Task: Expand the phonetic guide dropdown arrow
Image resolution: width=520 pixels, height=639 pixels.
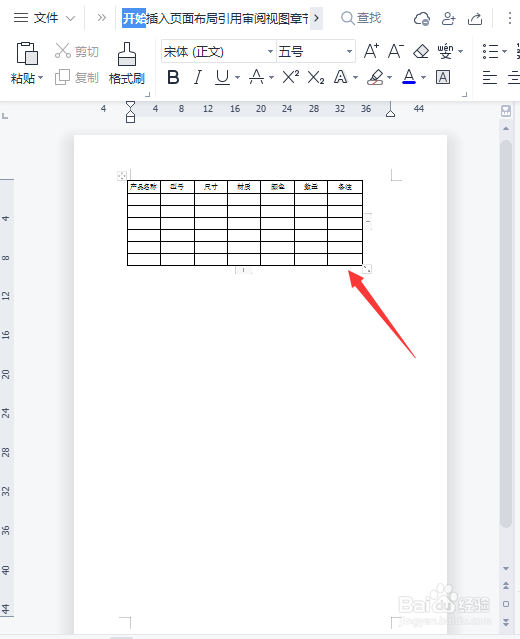Action: coord(461,52)
